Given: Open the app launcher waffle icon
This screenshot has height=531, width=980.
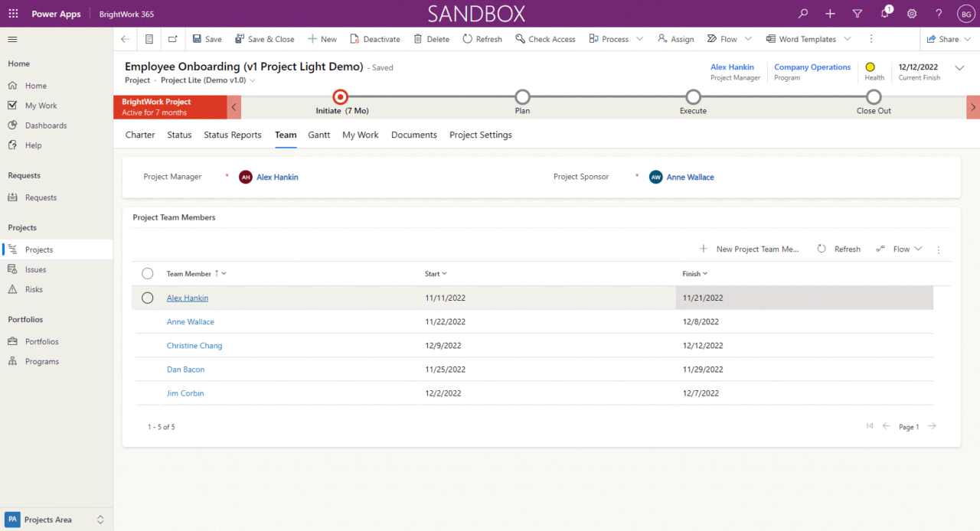Looking at the screenshot, I should (x=13, y=14).
